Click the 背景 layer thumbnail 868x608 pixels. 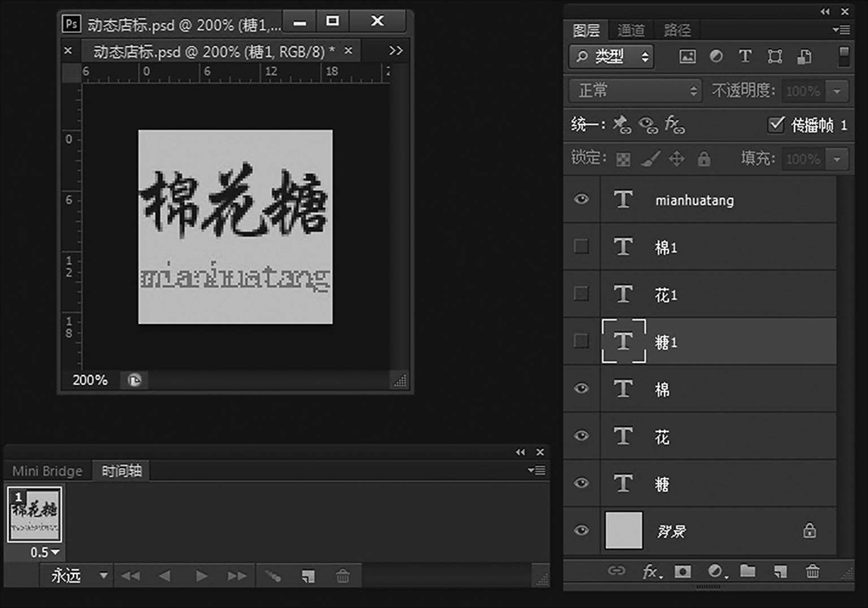click(x=623, y=530)
